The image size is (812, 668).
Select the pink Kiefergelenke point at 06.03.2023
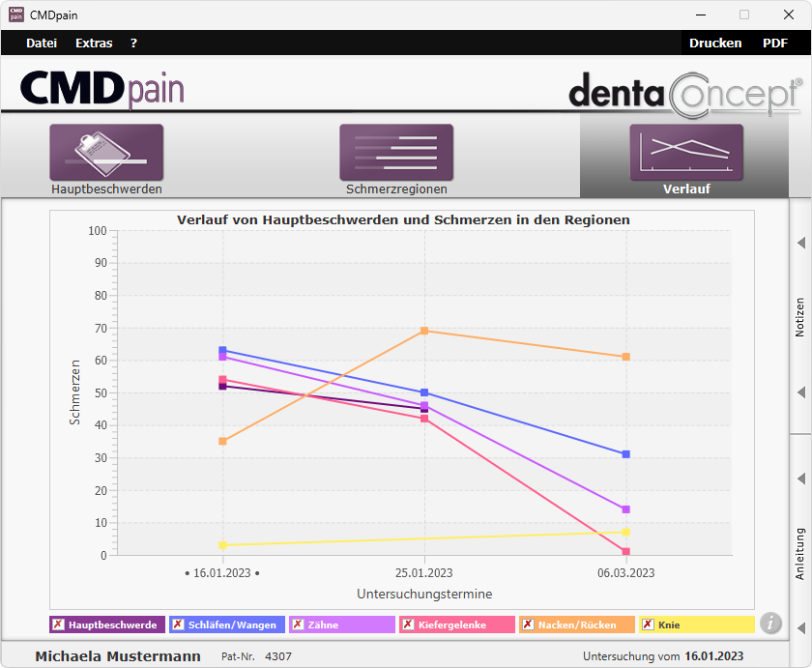pyautogui.click(x=626, y=551)
